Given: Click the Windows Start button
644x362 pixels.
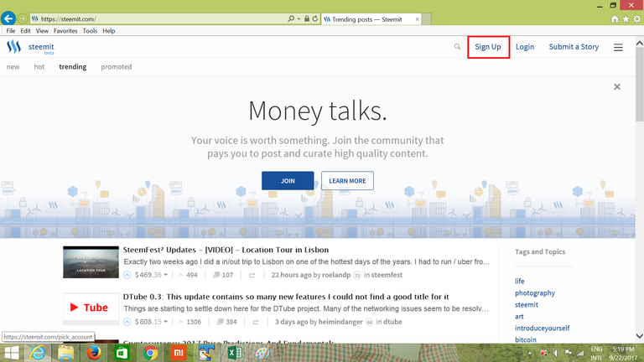Looking at the screenshot, I should (11, 353).
